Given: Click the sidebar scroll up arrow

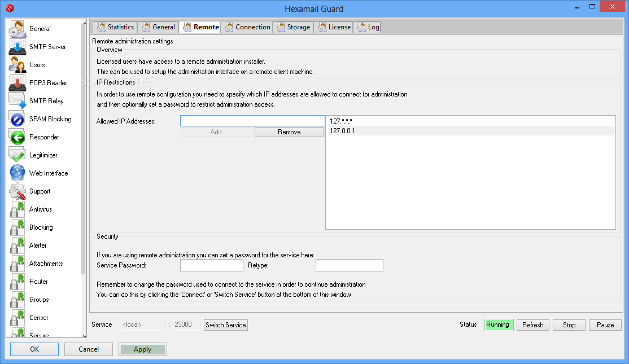Looking at the screenshot, I should click(84, 23).
